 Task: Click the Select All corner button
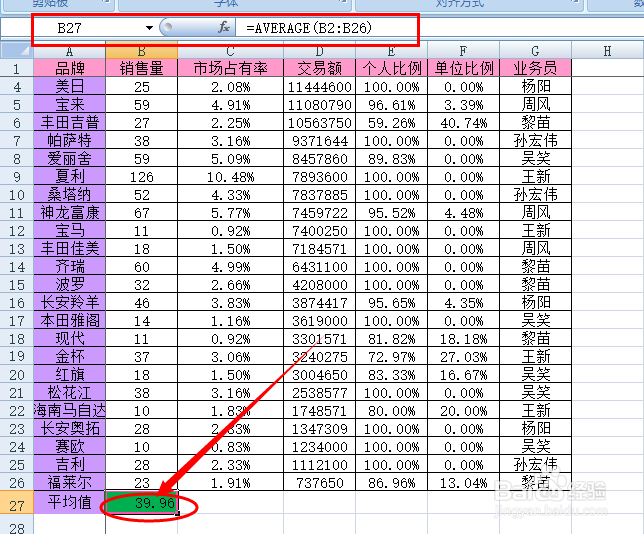(17, 51)
